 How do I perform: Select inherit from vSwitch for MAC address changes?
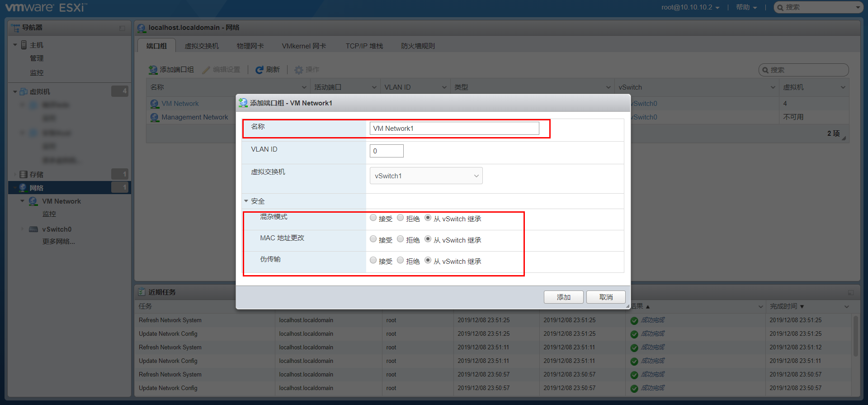click(428, 239)
